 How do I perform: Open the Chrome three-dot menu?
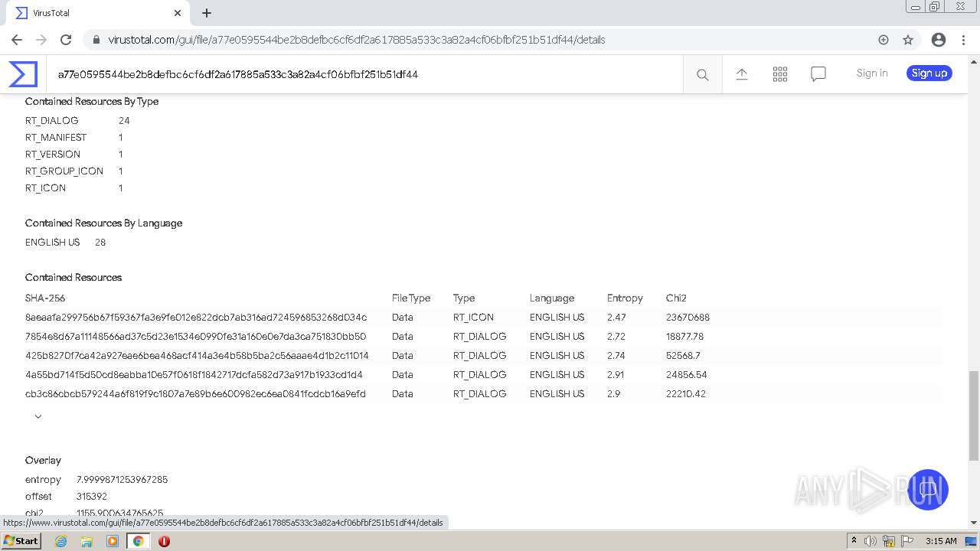pyautogui.click(x=963, y=40)
